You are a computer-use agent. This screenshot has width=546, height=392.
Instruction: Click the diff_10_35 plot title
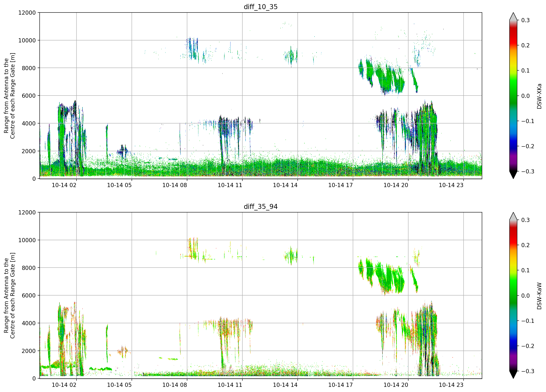pos(260,7)
